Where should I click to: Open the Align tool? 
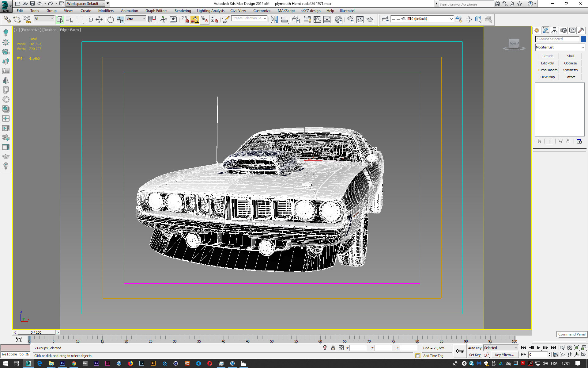284,20
